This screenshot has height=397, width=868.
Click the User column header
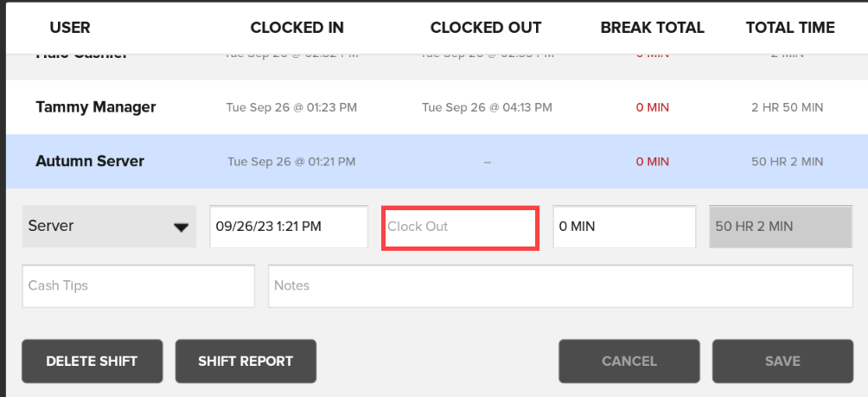pos(70,28)
